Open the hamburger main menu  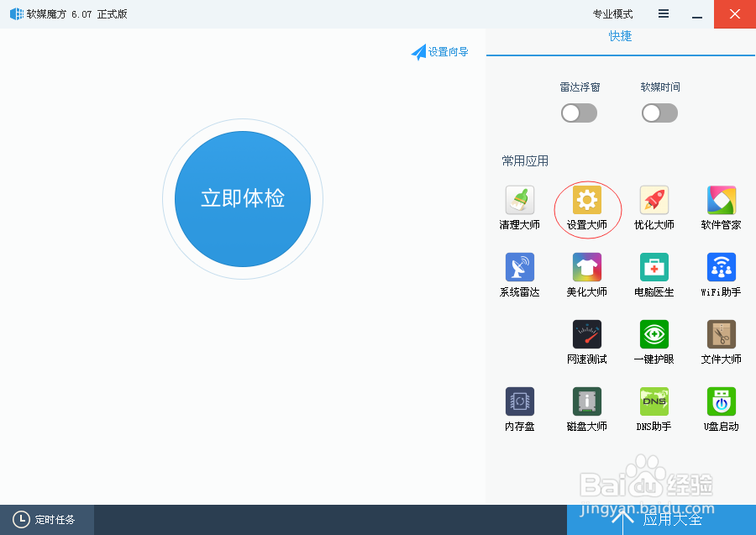[x=664, y=14]
